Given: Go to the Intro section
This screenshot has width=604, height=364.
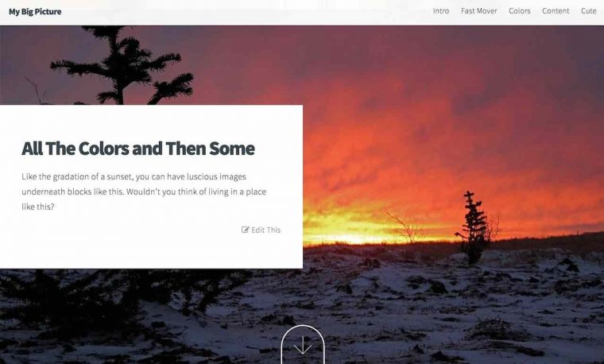Looking at the screenshot, I should (x=440, y=11).
